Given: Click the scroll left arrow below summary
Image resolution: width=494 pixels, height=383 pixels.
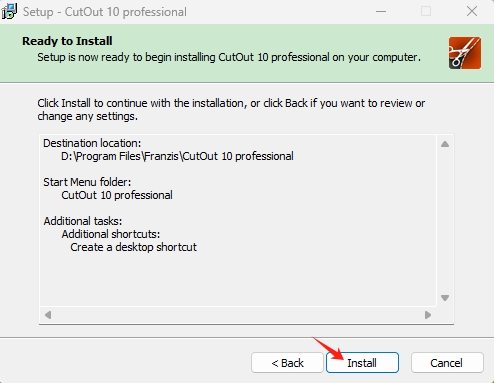Looking at the screenshot, I should [48, 315].
